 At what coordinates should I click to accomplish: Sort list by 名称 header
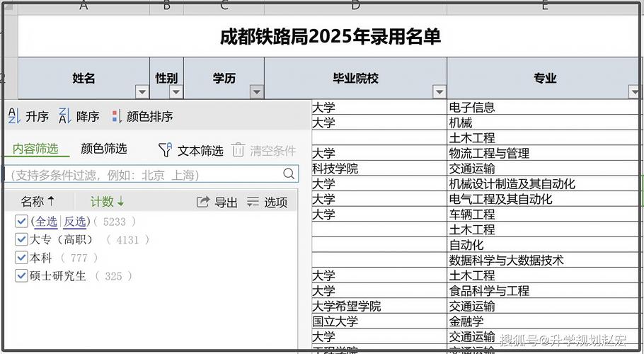[38, 201]
